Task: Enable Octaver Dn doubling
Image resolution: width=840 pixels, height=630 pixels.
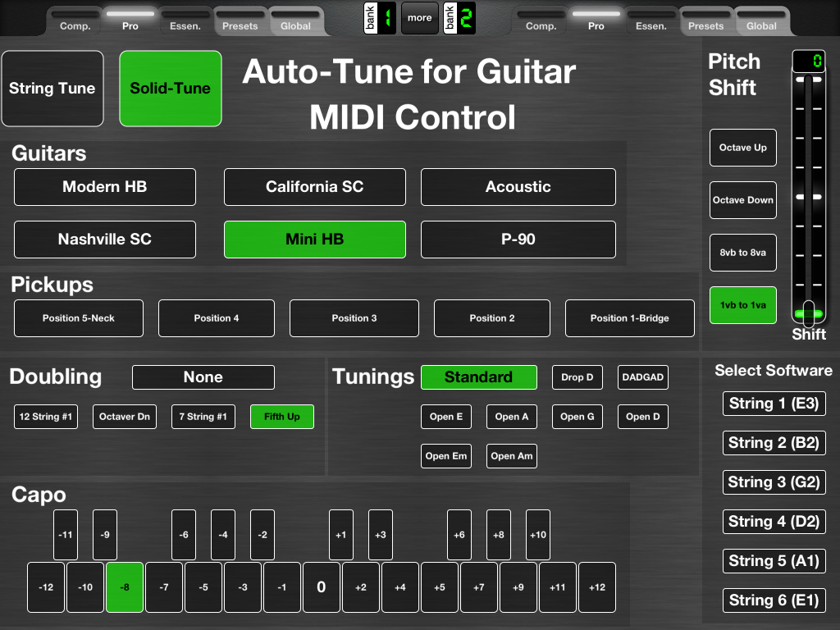Action: 125,417
